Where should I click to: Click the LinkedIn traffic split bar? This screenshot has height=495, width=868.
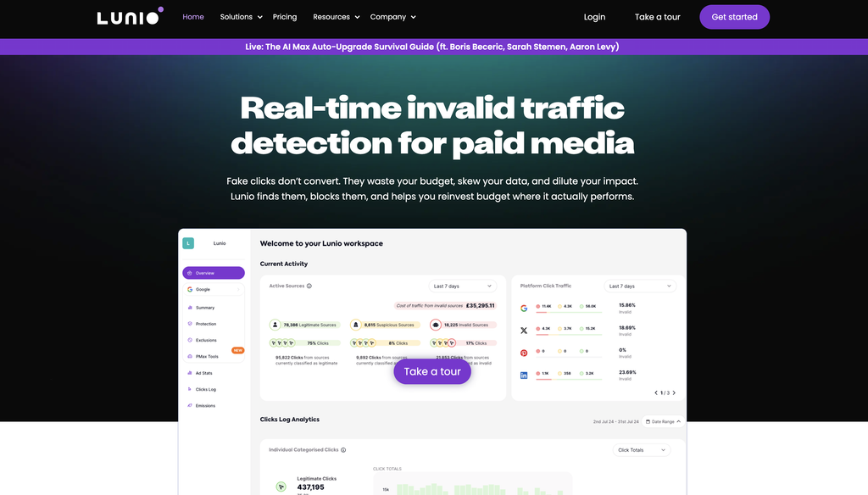[x=569, y=379]
